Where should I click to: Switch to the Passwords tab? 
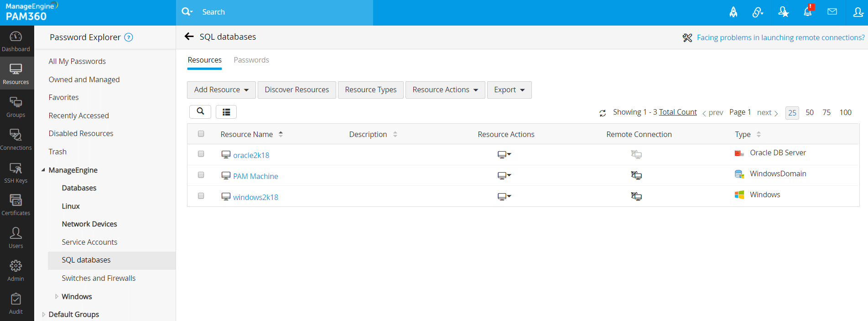tap(251, 60)
